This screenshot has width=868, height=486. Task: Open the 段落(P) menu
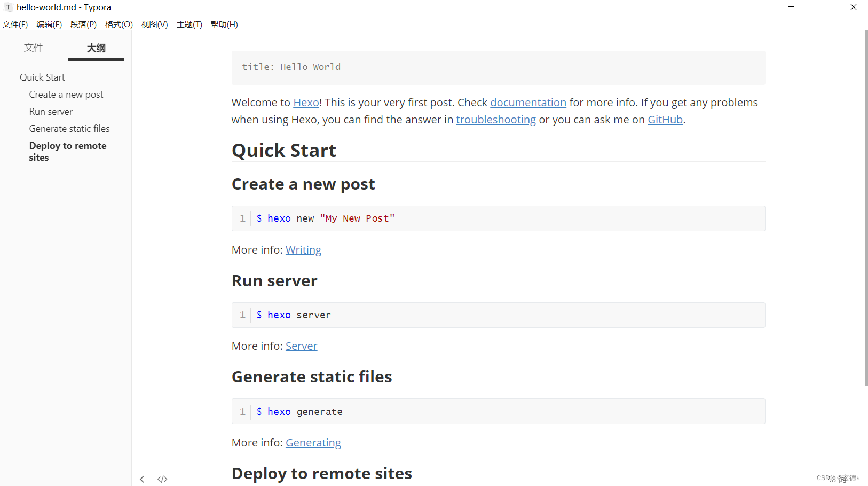coord(84,25)
